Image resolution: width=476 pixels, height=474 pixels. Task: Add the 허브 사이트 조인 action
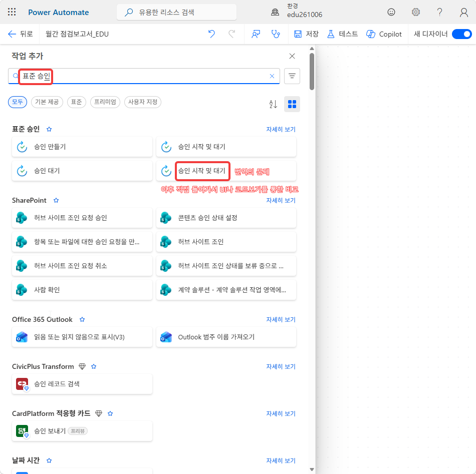coord(226,242)
